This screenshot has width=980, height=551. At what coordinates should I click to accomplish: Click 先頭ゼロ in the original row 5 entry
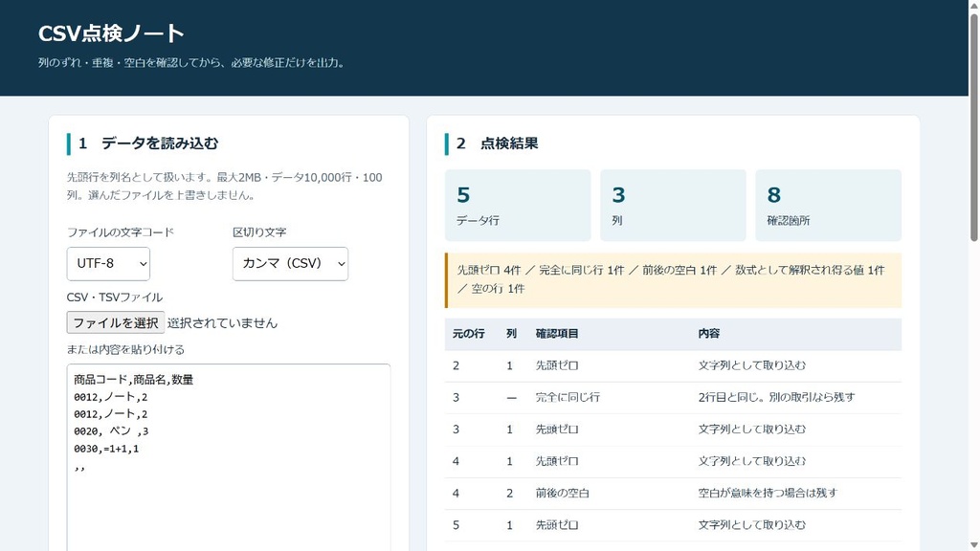(557, 525)
